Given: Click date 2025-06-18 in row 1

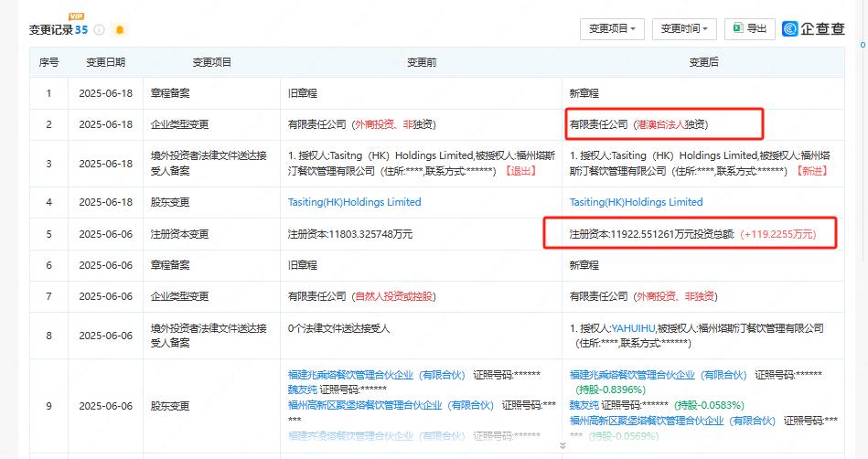Looking at the screenshot, I should (106, 93).
